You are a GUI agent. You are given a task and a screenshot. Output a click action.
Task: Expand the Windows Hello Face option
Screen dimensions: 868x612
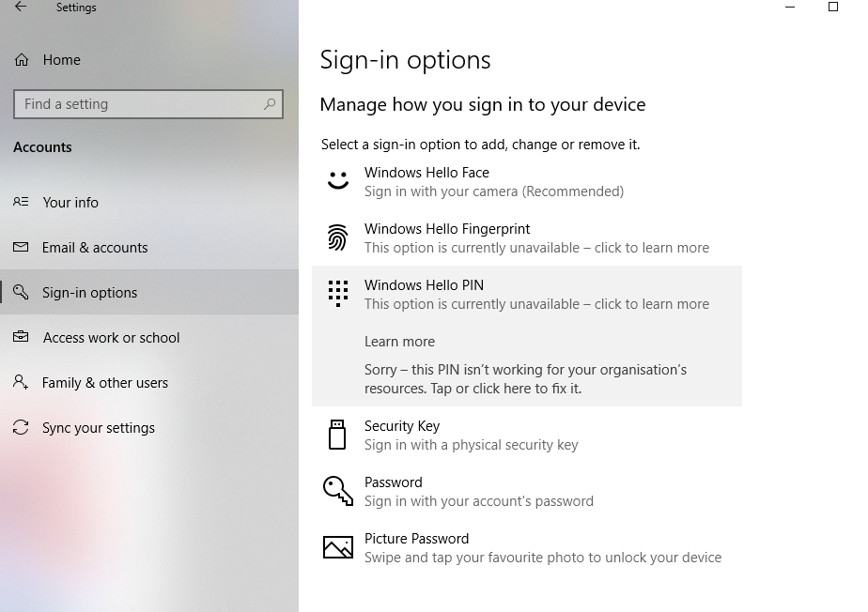coord(527,181)
